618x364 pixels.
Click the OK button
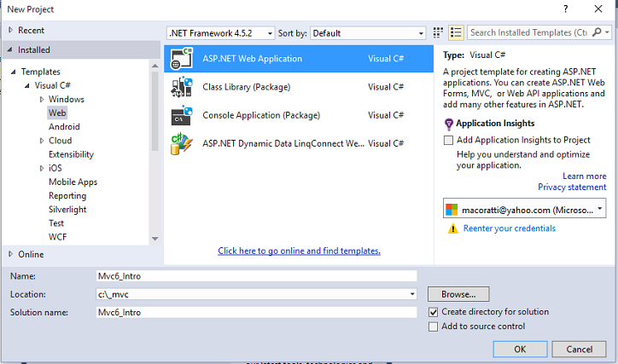[520, 349]
